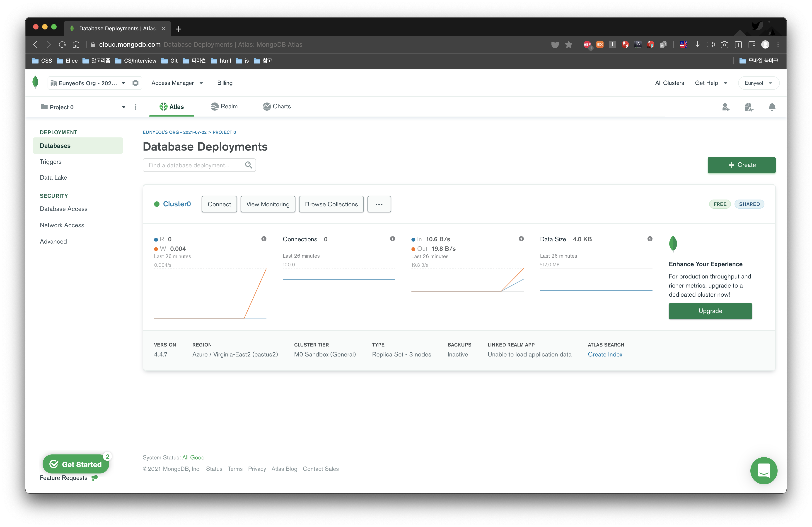
Task: Click the Create deployment button
Action: (741, 165)
